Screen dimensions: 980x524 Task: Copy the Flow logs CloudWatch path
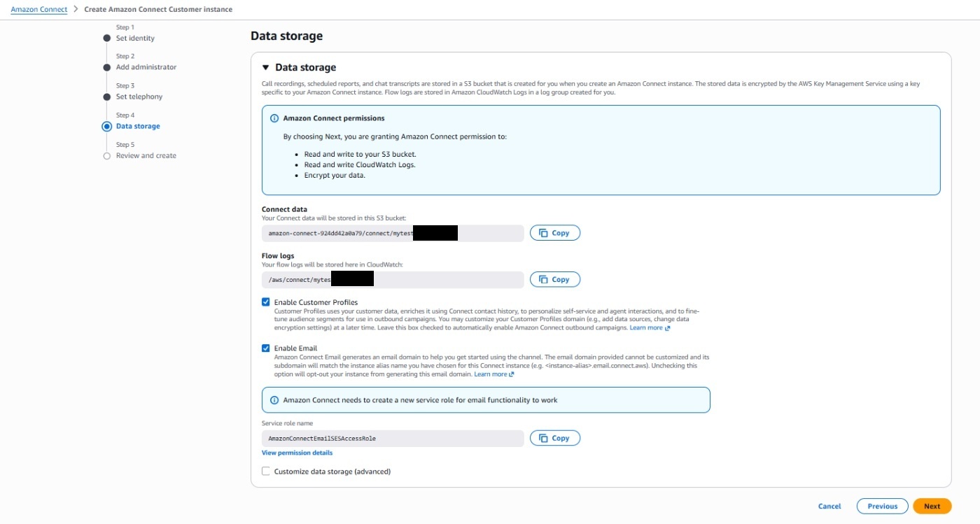[555, 279]
